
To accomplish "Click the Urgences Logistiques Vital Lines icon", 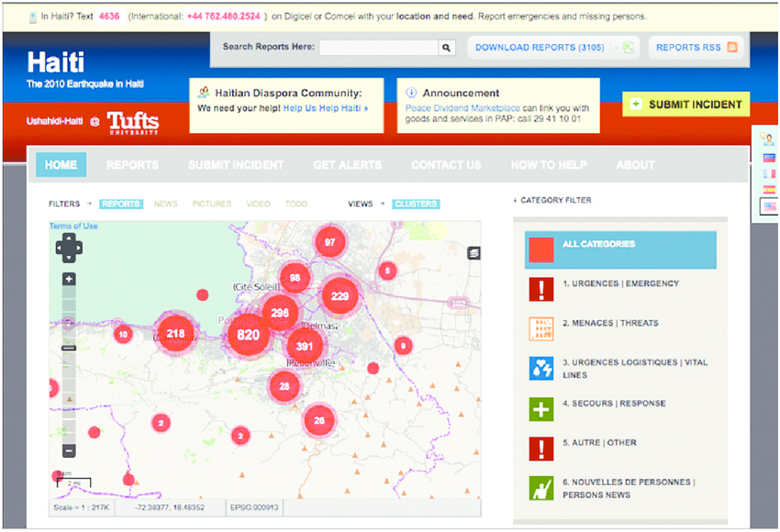I will [541, 369].
